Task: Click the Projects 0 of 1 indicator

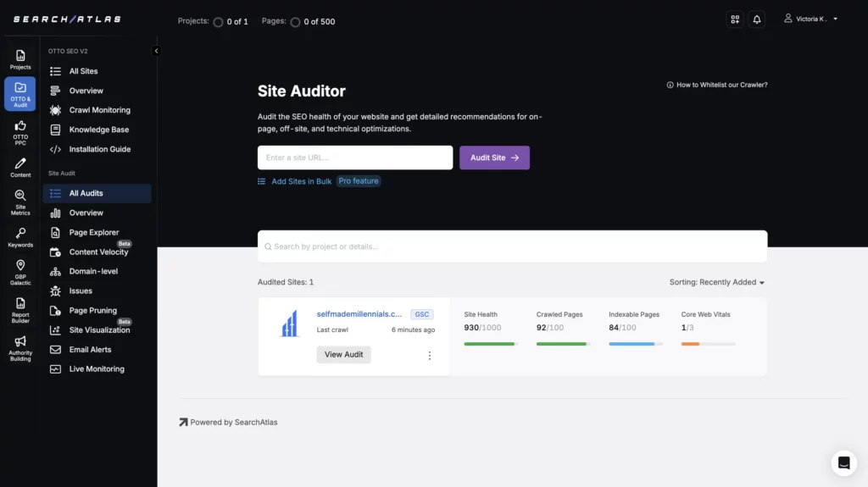Action: click(x=213, y=21)
